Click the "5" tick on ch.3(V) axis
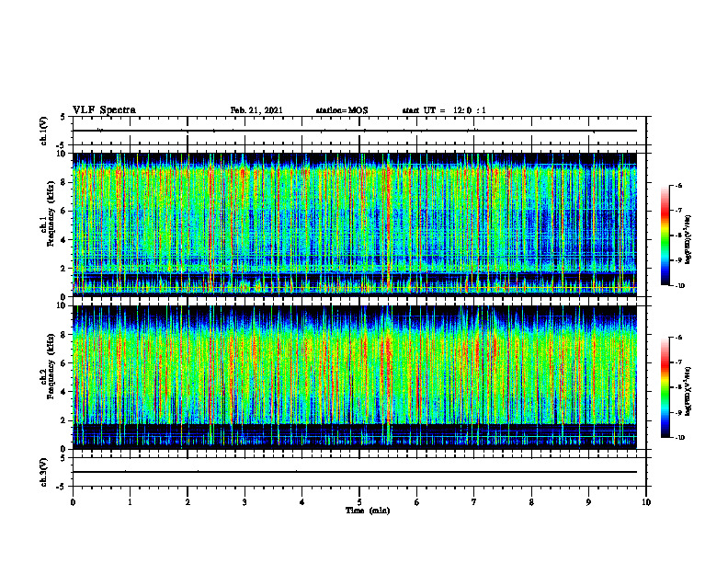 [x=64, y=458]
